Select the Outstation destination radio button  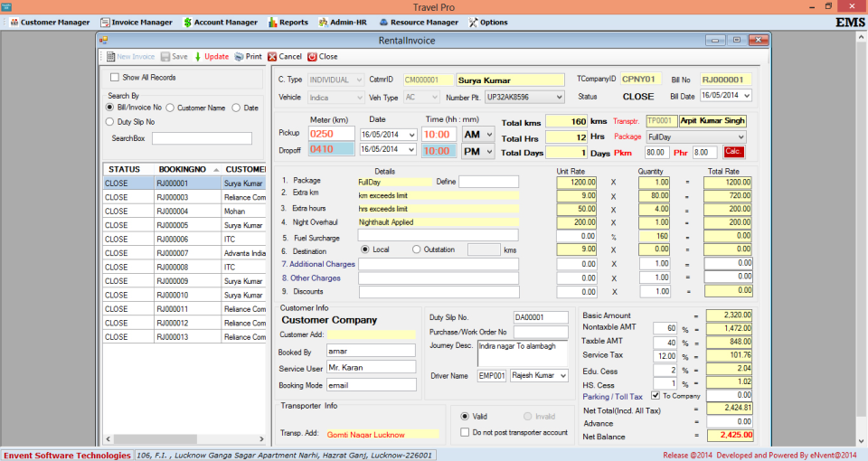[x=417, y=249]
